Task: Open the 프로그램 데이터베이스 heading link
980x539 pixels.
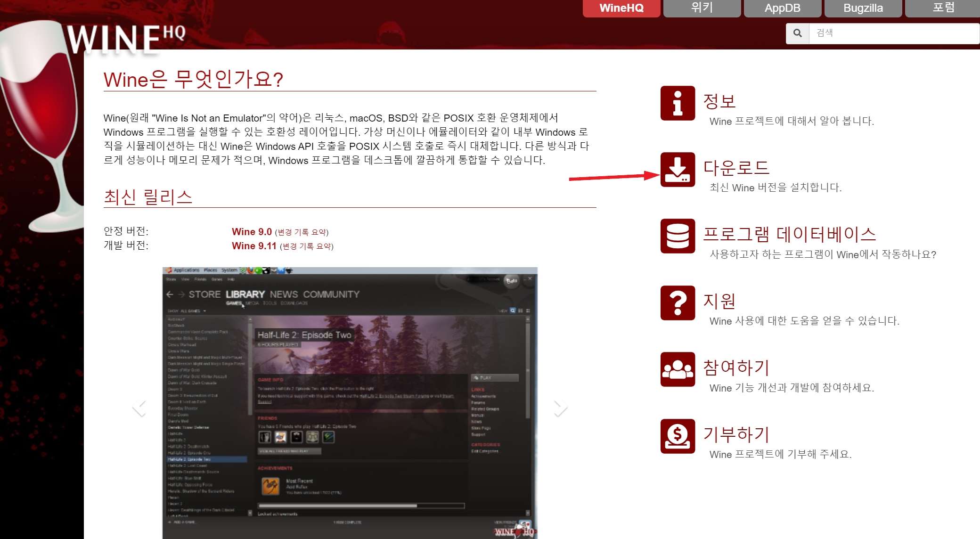Action: coord(790,234)
